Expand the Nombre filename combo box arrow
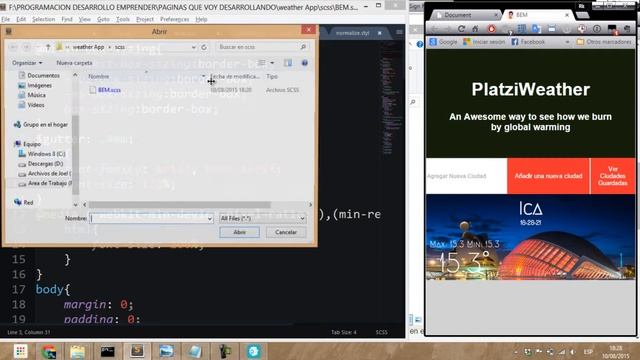 (209, 219)
